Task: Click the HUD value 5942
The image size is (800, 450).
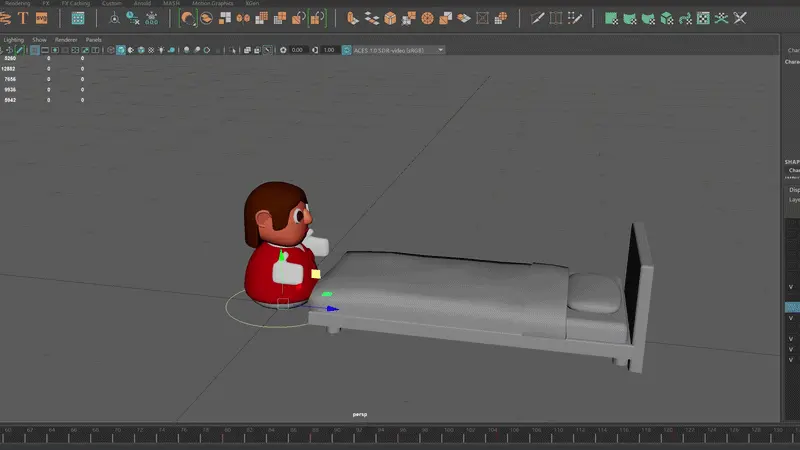Action: 10,100
